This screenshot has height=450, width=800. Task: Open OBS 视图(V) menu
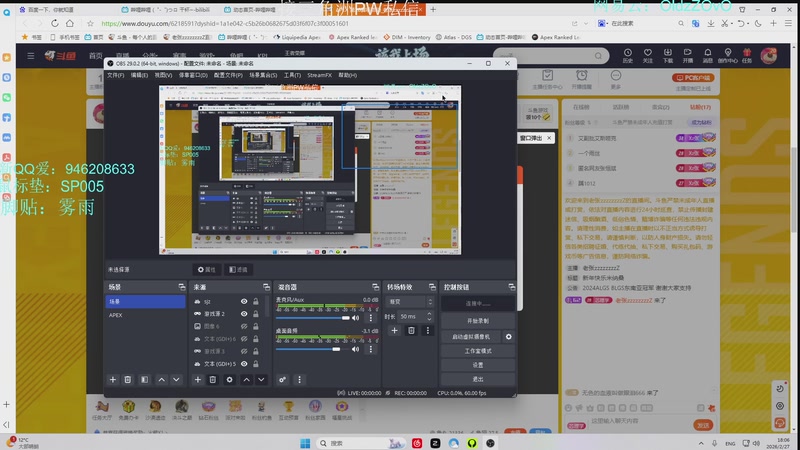tap(163, 75)
